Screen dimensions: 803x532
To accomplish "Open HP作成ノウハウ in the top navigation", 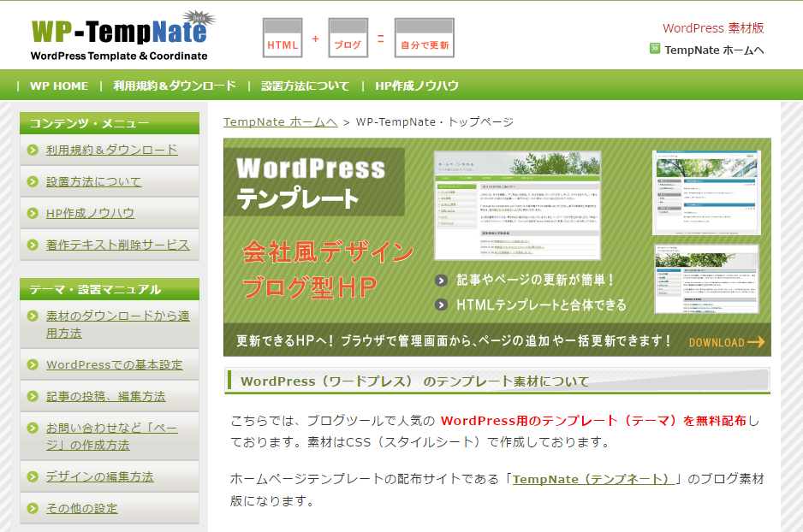I will coord(417,86).
